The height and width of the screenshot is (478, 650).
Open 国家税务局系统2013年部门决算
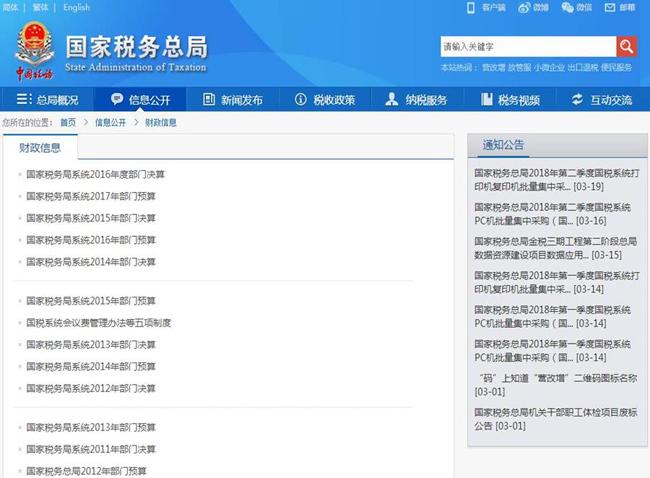click(91, 345)
